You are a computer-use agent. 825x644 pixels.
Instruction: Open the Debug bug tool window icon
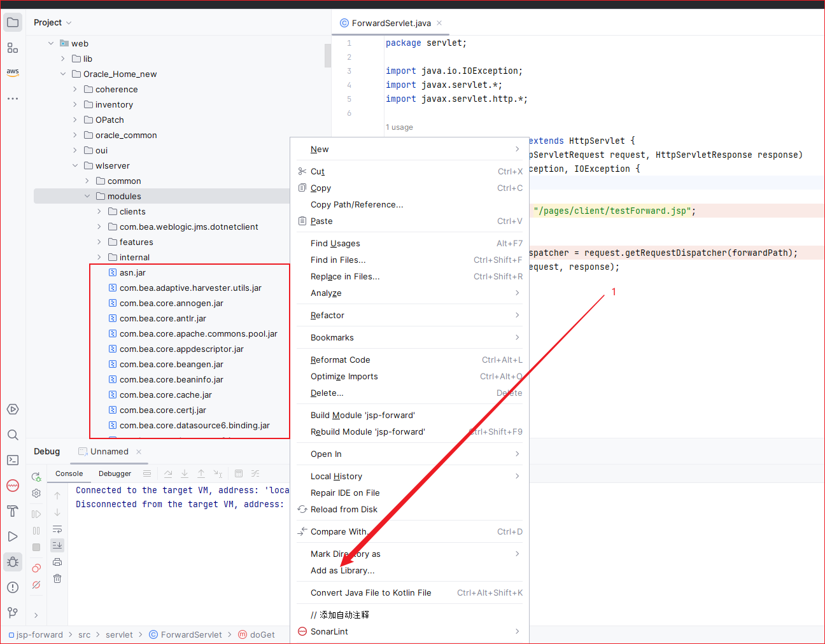point(13,562)
